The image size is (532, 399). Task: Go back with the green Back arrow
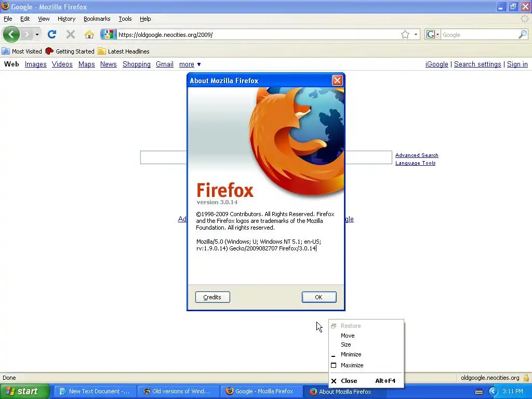click(x=11, y=34)
